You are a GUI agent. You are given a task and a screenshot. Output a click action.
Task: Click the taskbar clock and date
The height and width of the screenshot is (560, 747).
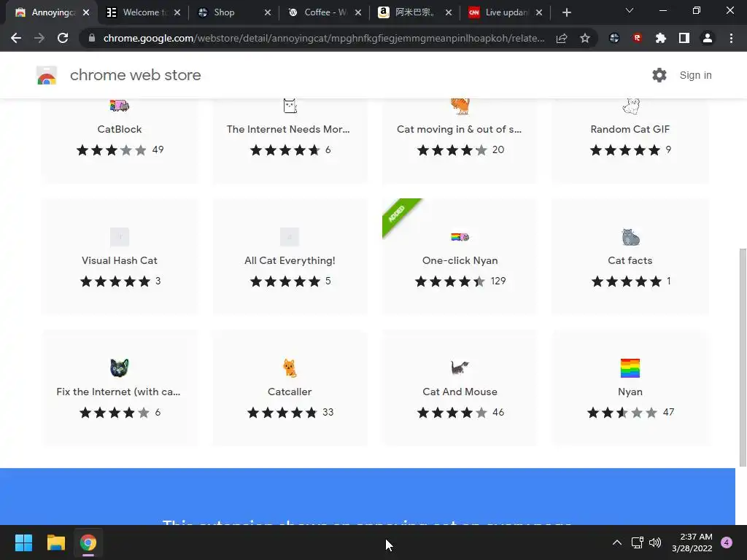(692, 542)
